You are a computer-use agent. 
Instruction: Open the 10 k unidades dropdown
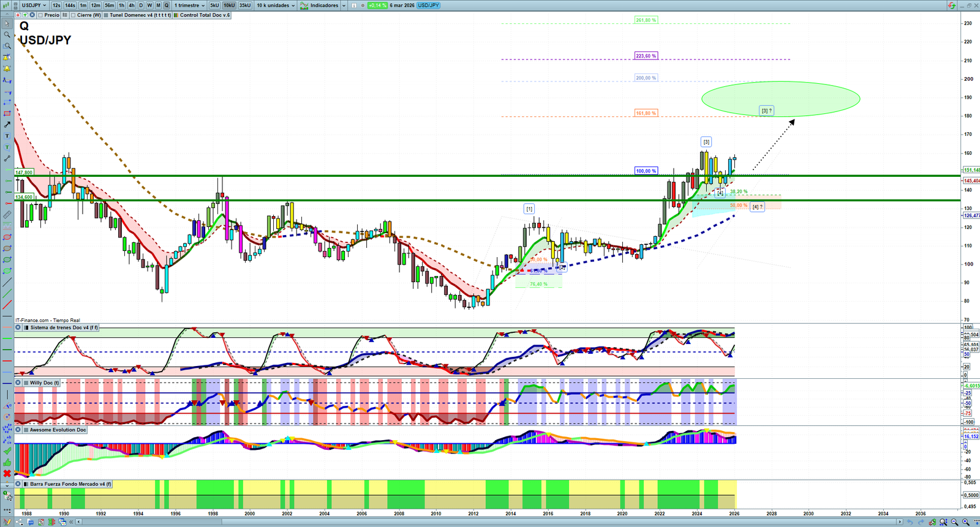pyautogui.click(x=276, y=6)
